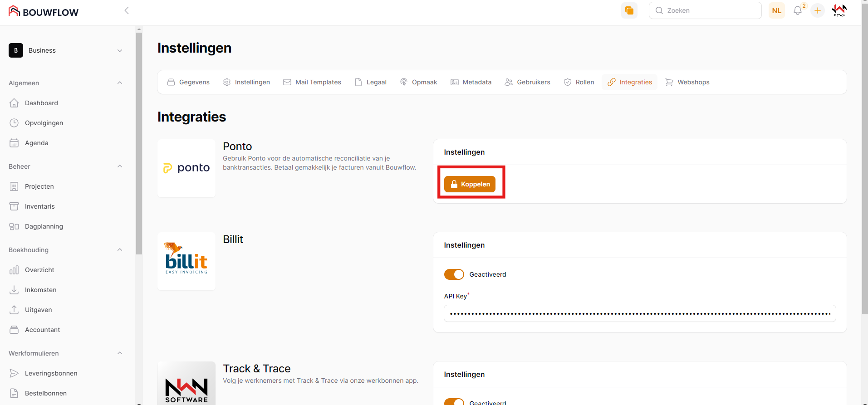
Task: Open Agenda calendar in sidebar
Action: click(x=36, y=143)
